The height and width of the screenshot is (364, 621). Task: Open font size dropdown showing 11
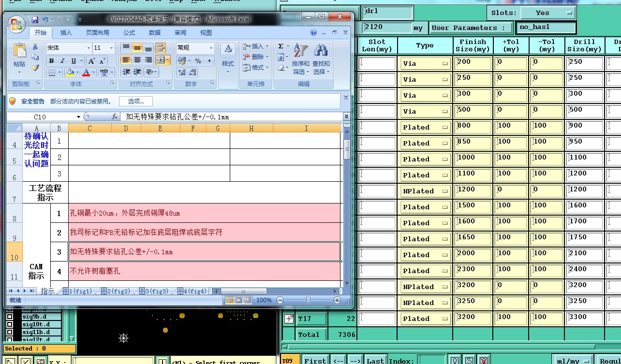[x=112, y=48]
